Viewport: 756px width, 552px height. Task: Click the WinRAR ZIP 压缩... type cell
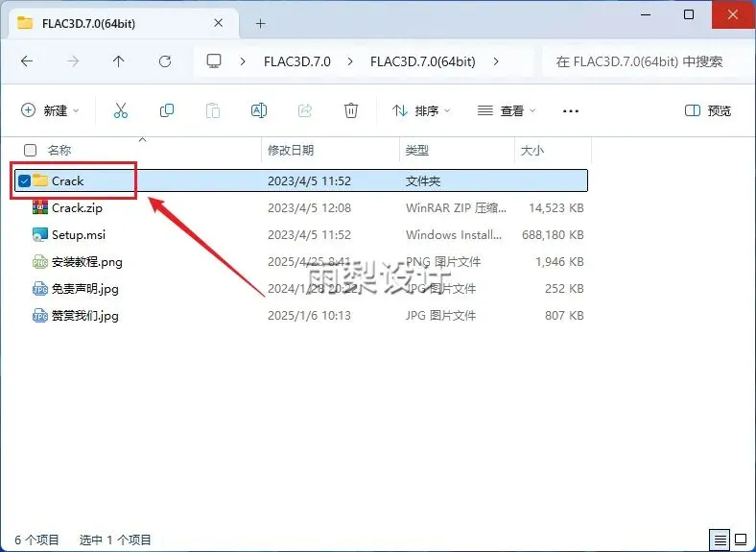(x=456, y=208)
